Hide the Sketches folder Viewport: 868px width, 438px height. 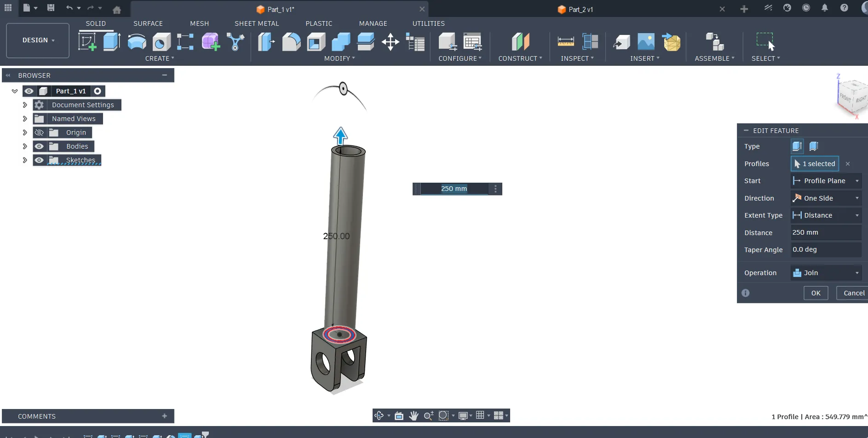point(40,160)
